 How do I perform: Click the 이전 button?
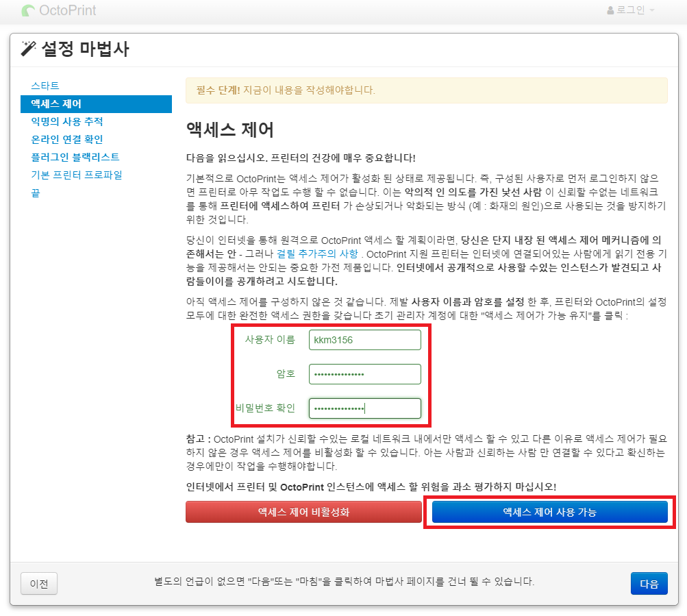tap(39, 584)
